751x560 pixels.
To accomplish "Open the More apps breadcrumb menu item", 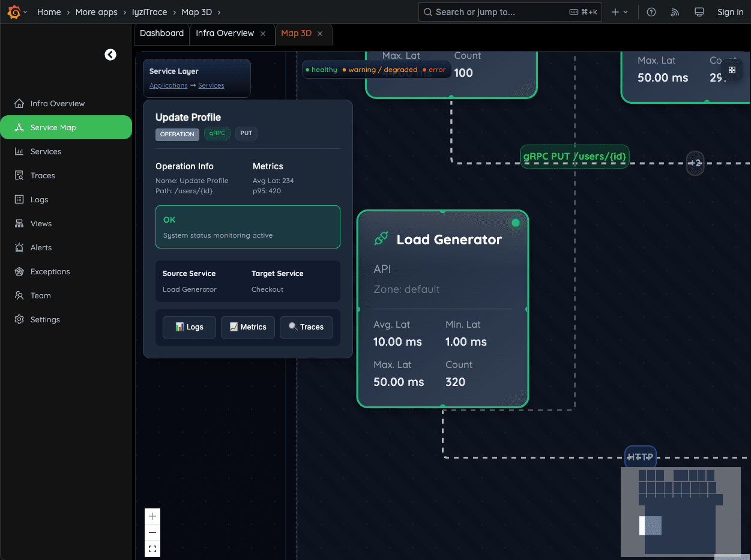I will click(97, 12).
